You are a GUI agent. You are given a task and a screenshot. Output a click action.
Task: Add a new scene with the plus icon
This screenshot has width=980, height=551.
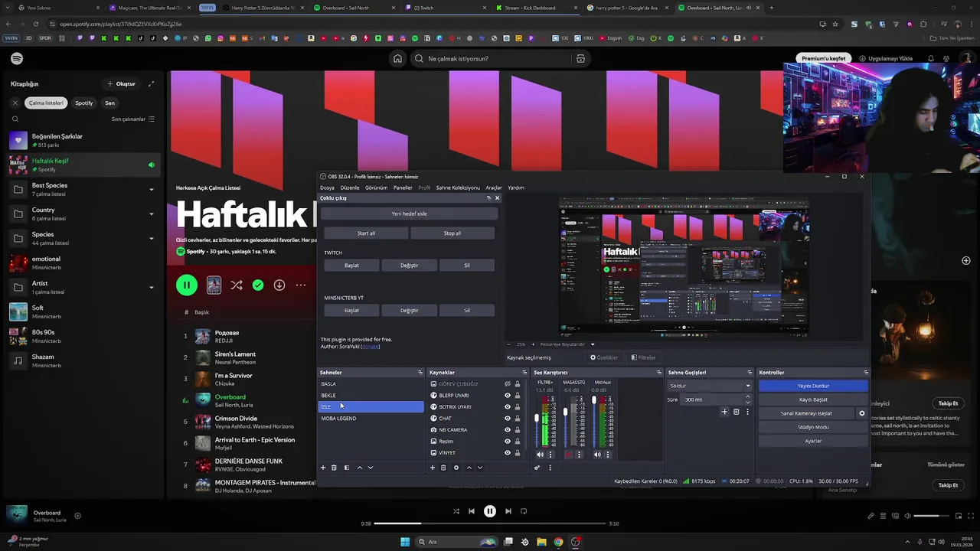[x=323, y=468]
